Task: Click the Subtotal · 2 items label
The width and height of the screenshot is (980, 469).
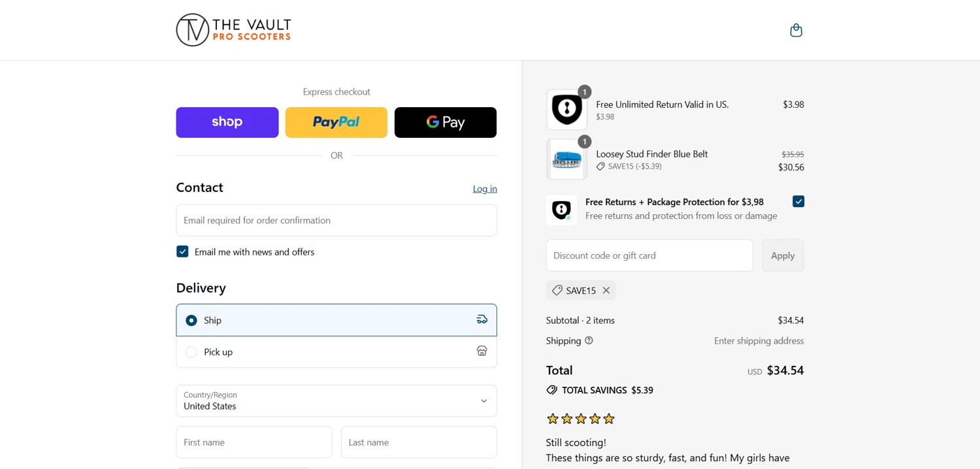Action: pyautogui.click(x=580, y=320)
